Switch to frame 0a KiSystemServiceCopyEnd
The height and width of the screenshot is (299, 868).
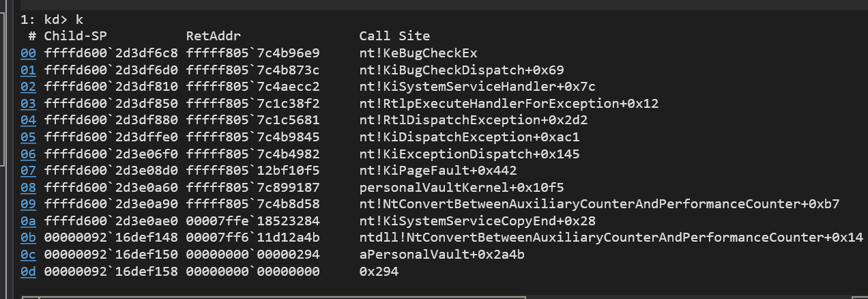pos(29,221)
